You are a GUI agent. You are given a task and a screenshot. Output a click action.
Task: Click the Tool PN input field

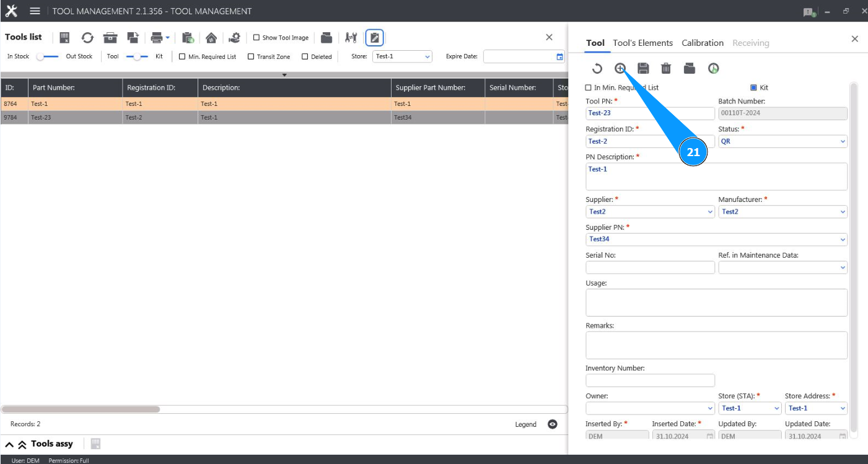(650, 113)
